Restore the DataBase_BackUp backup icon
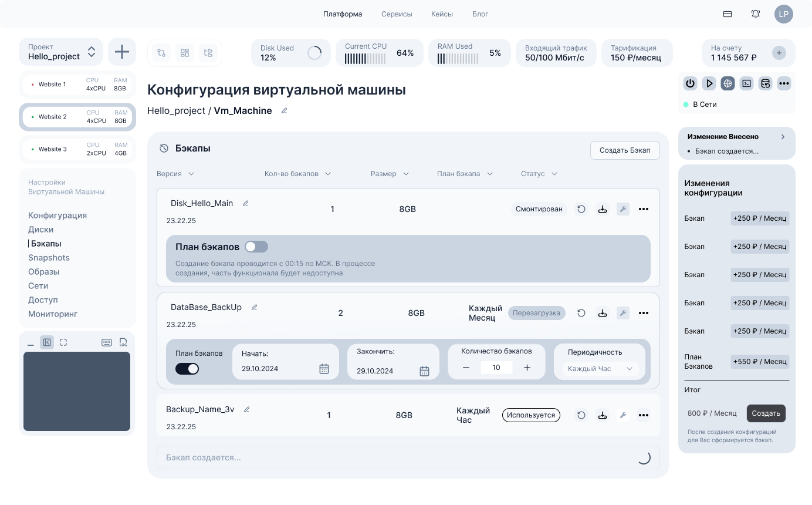The height and width of the screenshot is (505, 812). (x=581, y=313)
